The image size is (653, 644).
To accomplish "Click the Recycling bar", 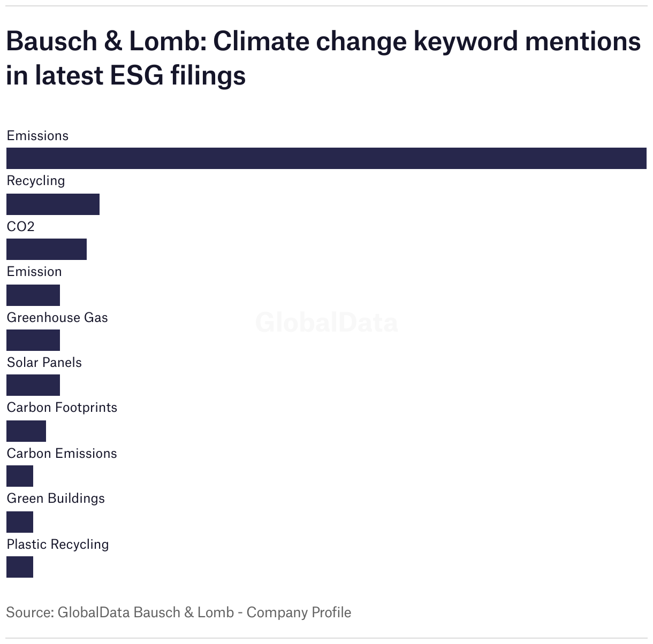I will tap(53, 204).
